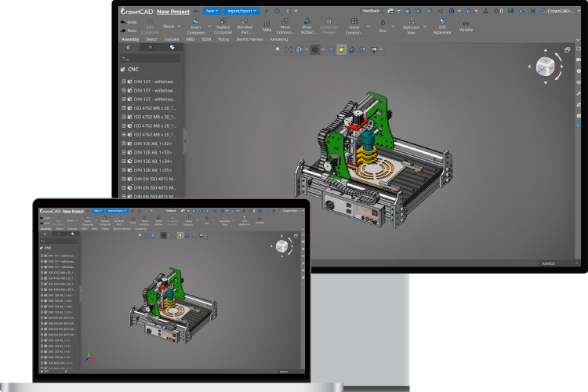Select Move Component tool on the monitor
This screenshot has height=392, width=588.
pyautogui.click(x=285, y=26)
